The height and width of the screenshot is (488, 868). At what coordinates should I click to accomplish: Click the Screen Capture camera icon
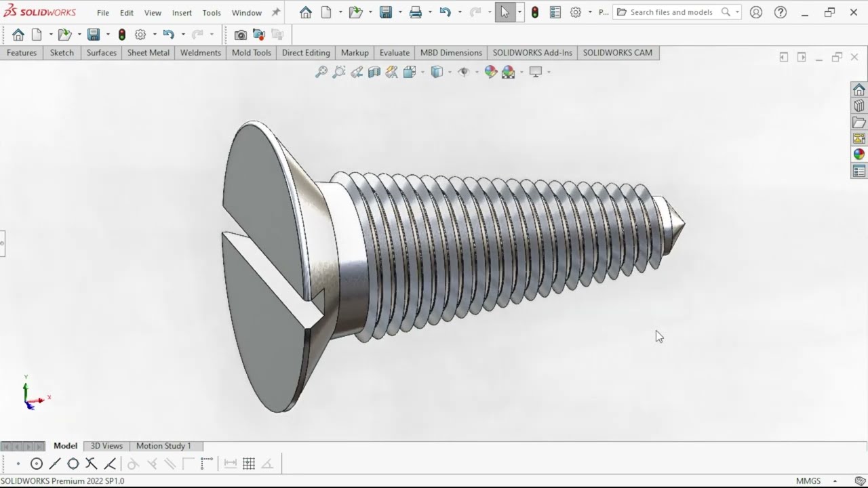pos(241,35)
